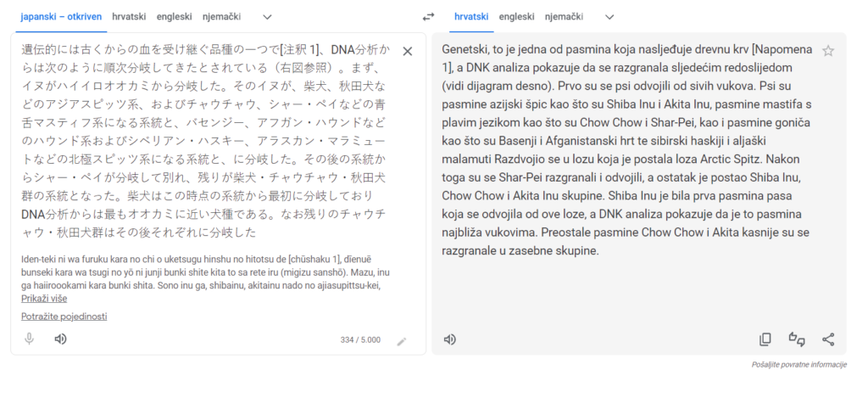The width and height of the screenshot is (868, 398).
Task: Listen to the Japanese source text
Action: (x=60, y=339)
